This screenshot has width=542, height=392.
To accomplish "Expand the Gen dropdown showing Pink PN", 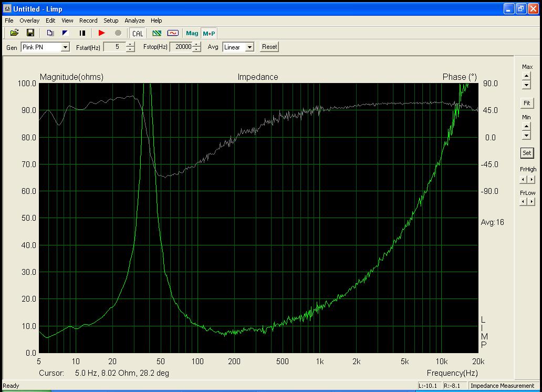I will [65, 47].
